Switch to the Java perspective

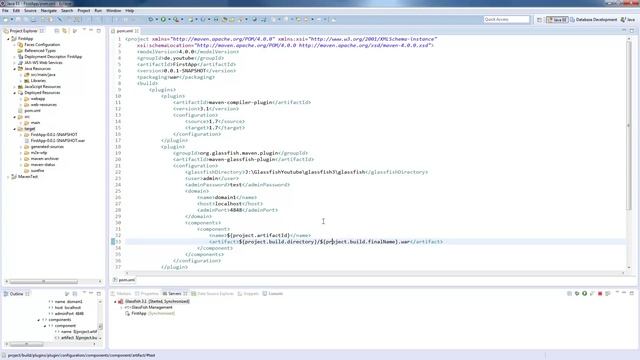click(x=628, y=20)
